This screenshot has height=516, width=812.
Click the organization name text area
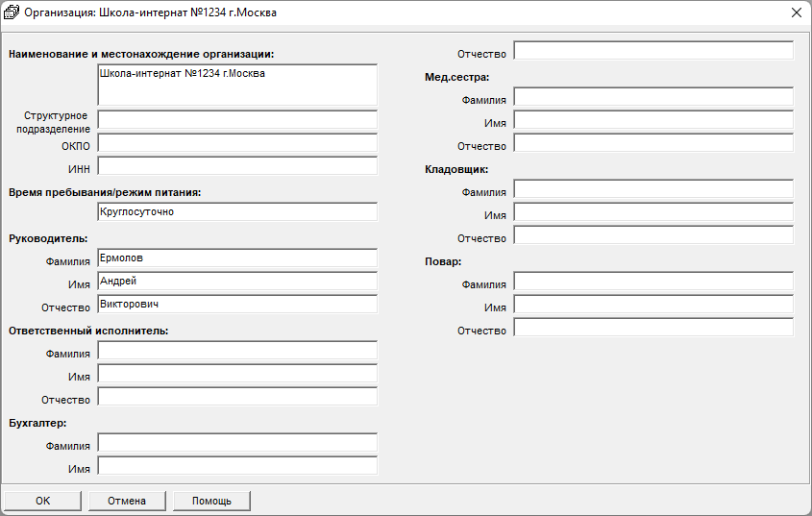(x=237, y=85)
